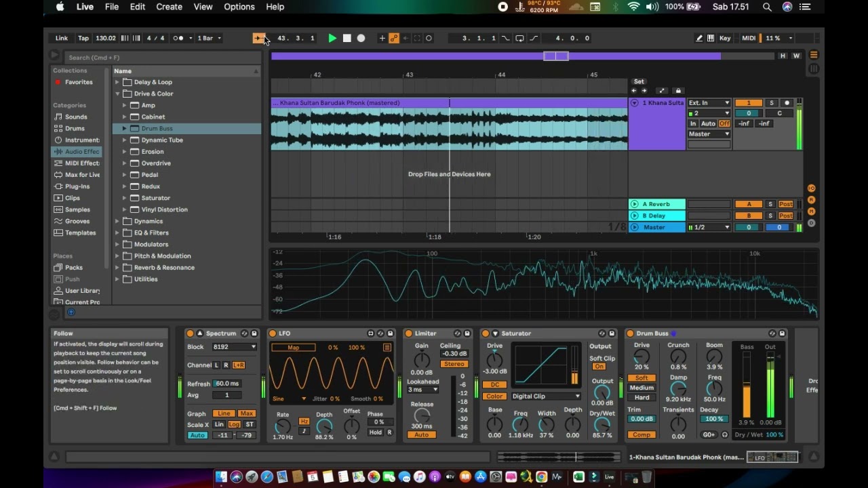Hot-swap the Drum Buss preset

click(772, 333)
